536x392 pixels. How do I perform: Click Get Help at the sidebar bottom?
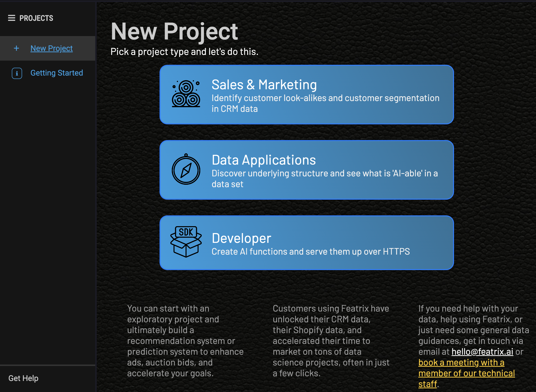[23, 378]
